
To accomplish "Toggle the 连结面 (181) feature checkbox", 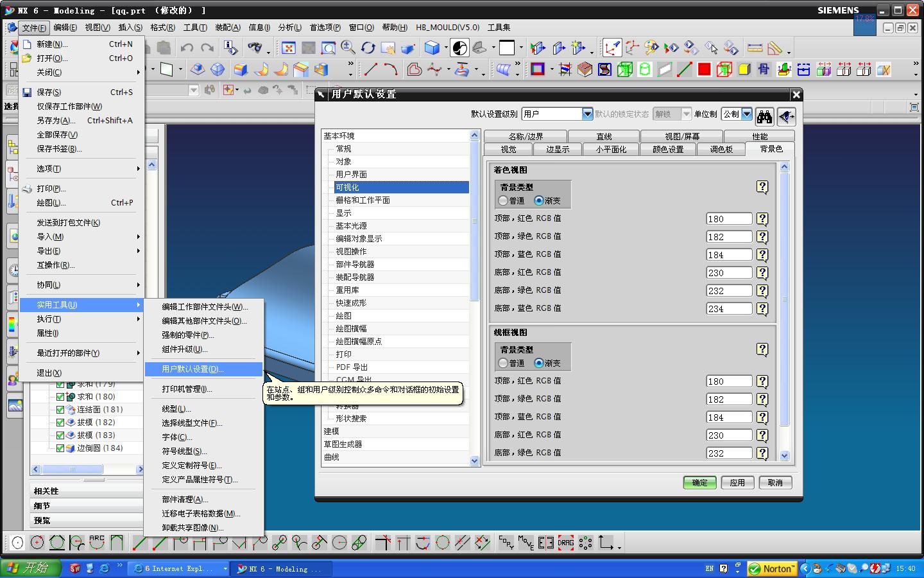I will tap(60, 410).
